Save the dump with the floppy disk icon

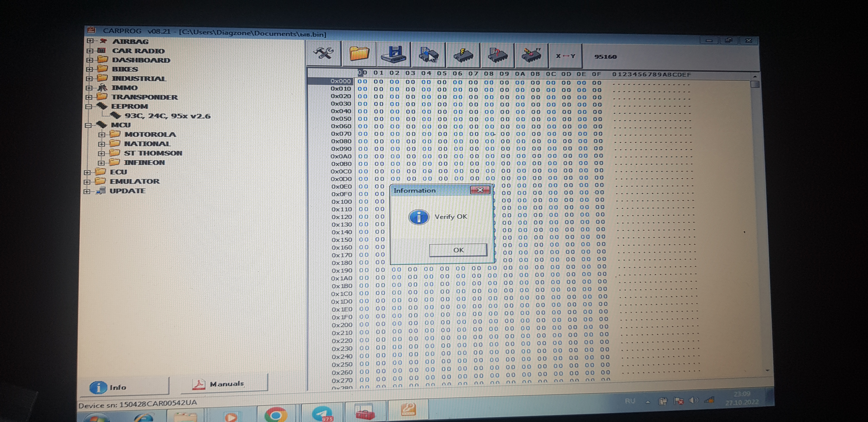[x=393, y=54]
